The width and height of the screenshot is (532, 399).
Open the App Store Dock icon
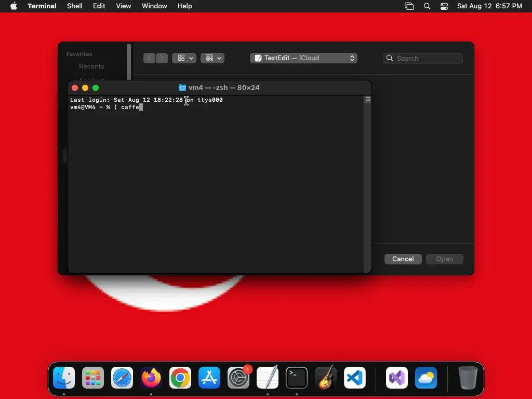click(209, 378)
